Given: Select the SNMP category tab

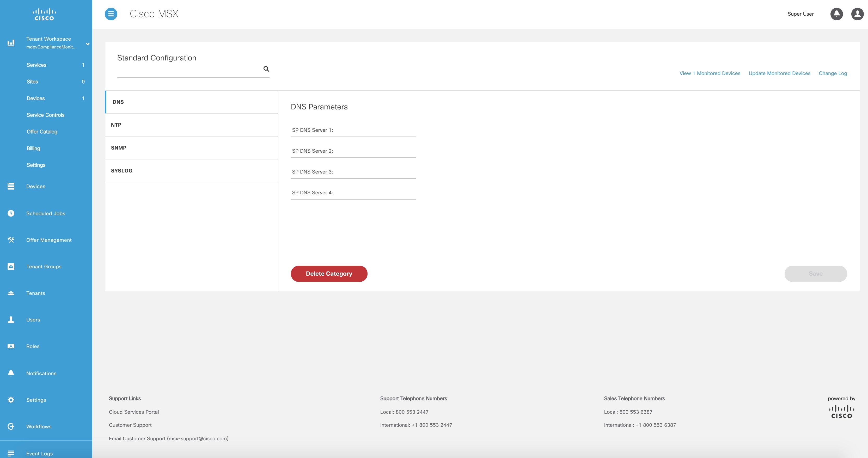Looking at the screenshot, I should coord(191,148).
